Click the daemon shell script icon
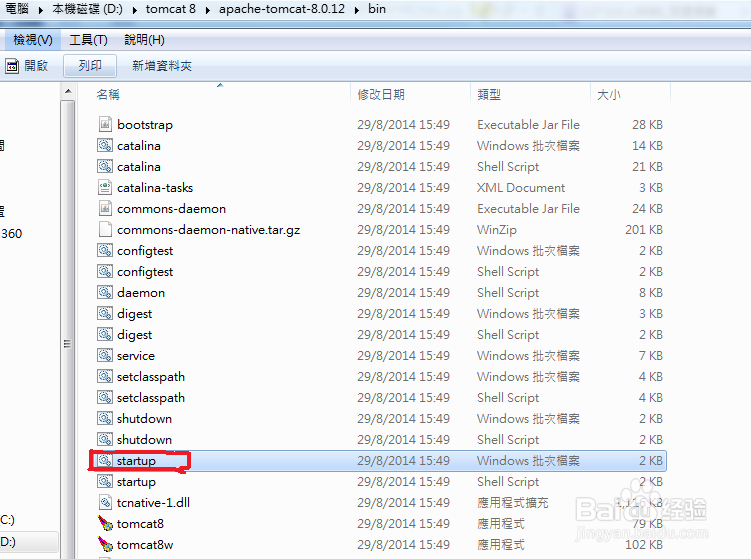The image size is (751, 559). 105,292
